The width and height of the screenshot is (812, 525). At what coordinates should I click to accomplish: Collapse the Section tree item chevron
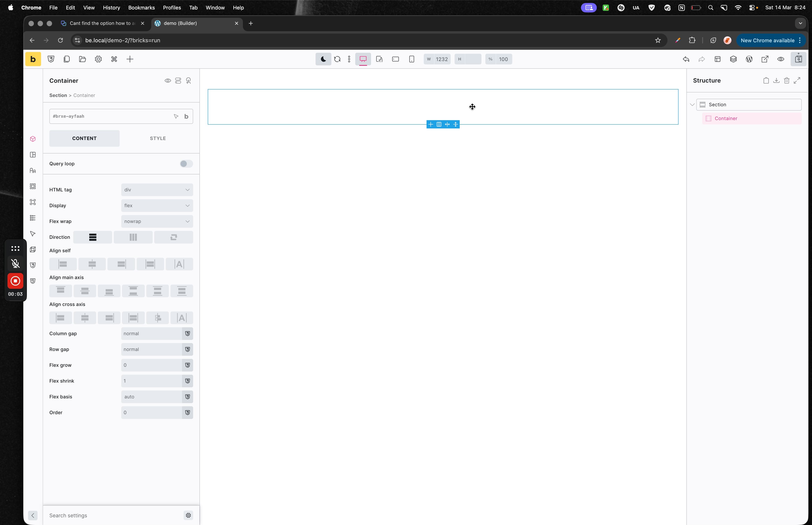692,105
